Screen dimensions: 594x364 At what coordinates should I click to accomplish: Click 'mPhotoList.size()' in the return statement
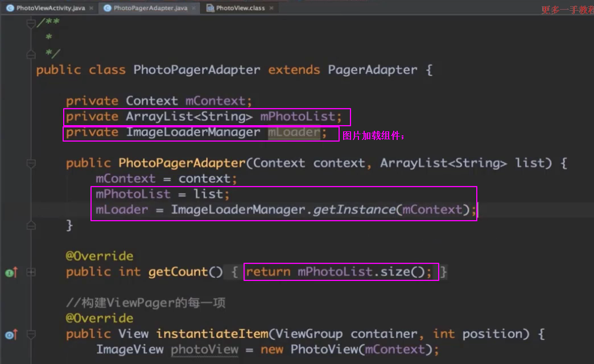point(361,272)
